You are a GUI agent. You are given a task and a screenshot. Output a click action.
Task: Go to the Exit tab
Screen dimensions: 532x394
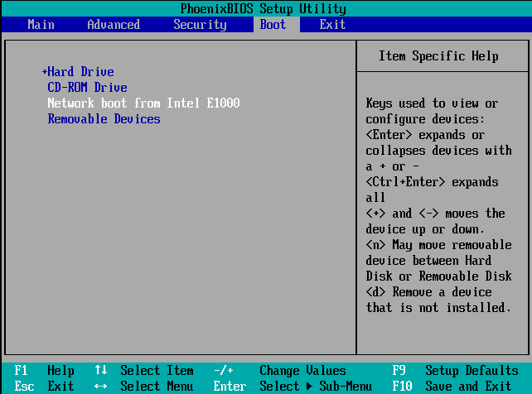(x=332, y=25)
